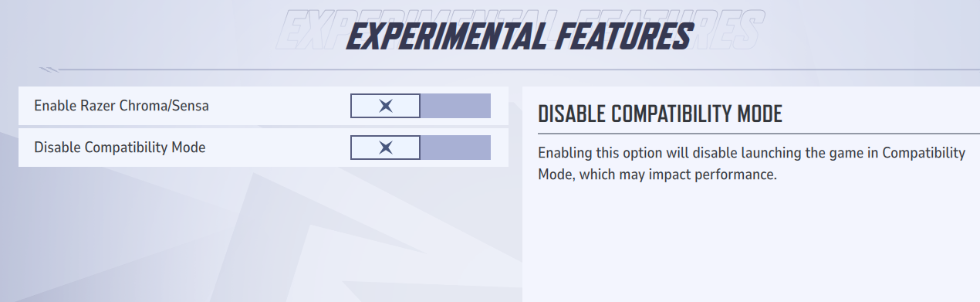Highlight the Disable Compatibility Mode settings row
Screen dimensions: 980x302
(x=263, y=148)
